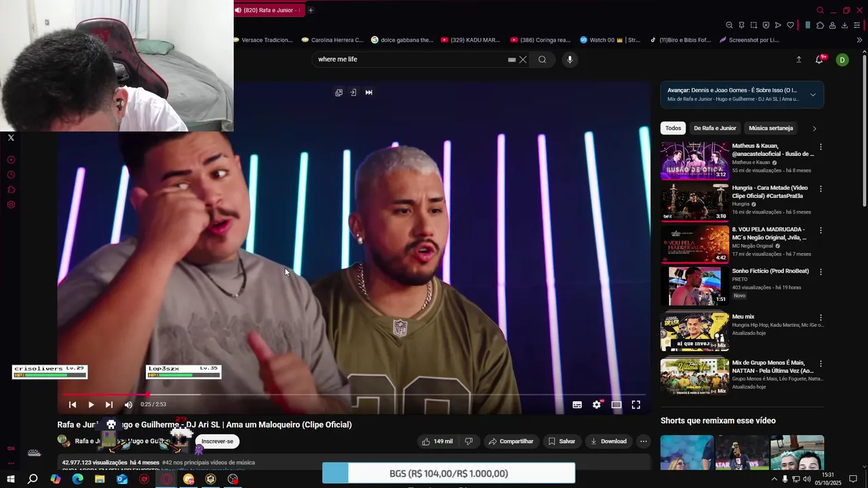Toggle subtitles on the video
The image size is (868, 488).
[577, 405]
